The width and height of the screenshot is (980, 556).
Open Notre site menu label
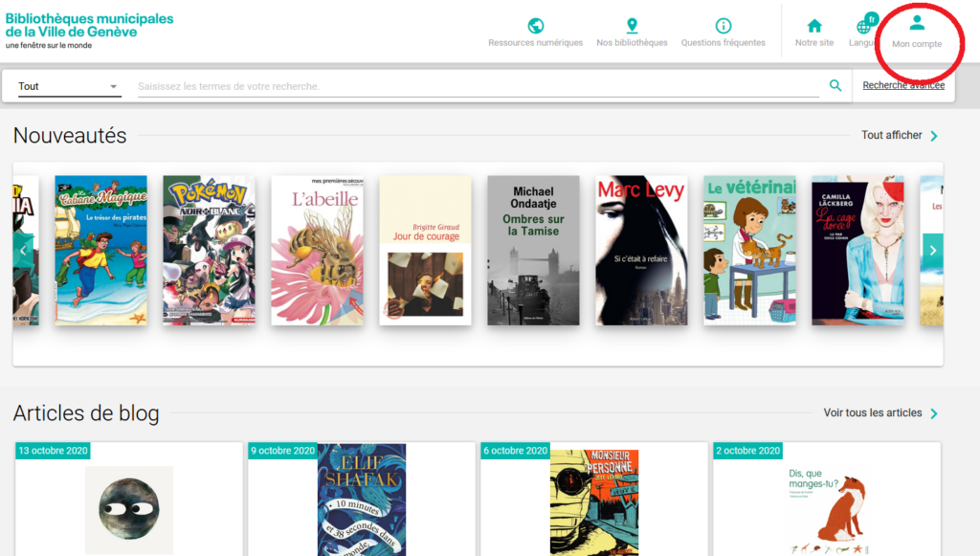(x=814, y=42)
